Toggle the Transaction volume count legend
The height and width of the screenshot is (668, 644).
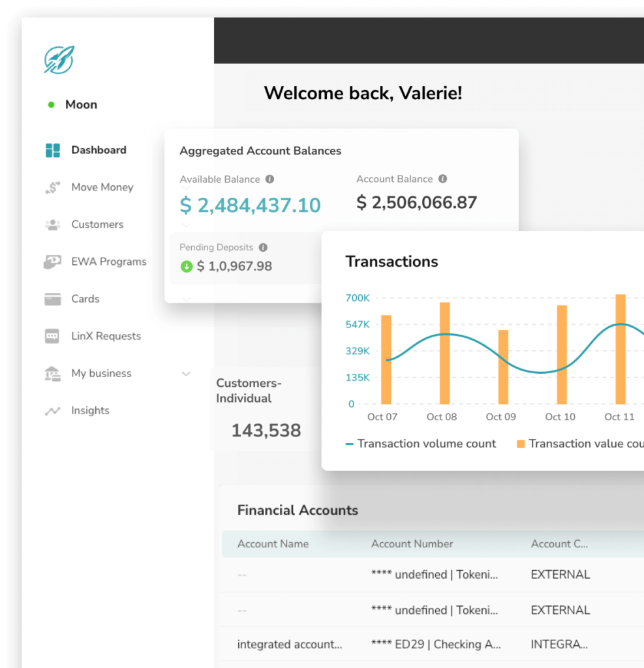pos(421,444)
